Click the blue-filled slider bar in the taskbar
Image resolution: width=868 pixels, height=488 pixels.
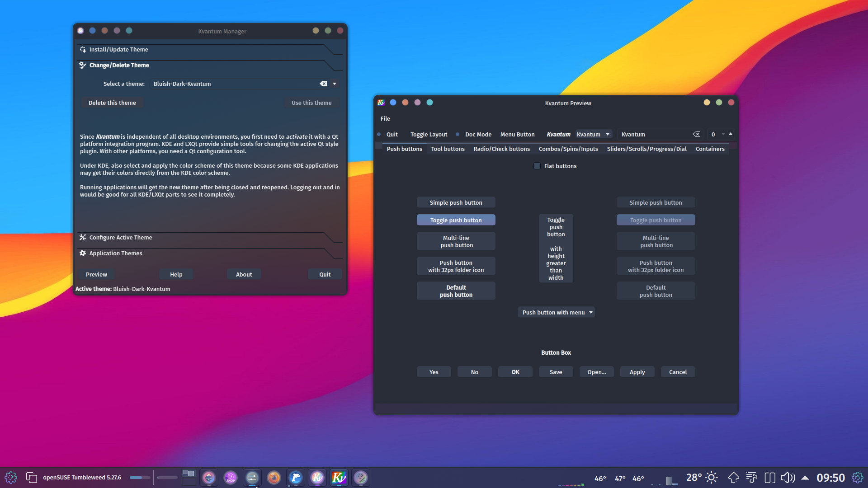point(140,478)
